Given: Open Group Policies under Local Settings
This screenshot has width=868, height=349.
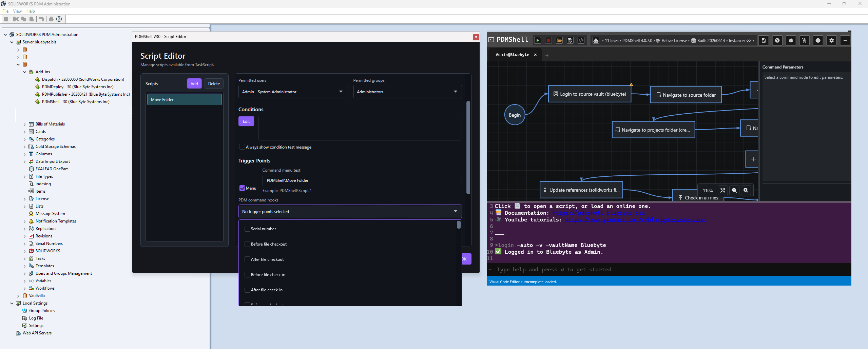Looking at the screenshot, I should click(42, 311).
